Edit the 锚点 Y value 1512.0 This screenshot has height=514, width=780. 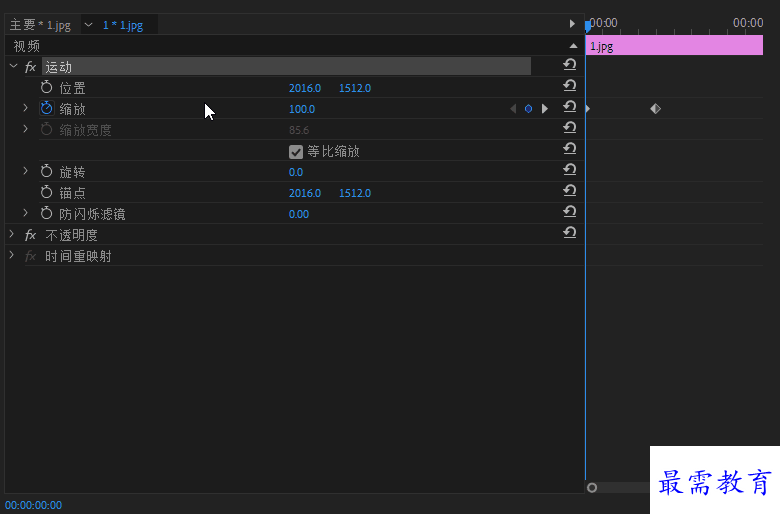pyautogui.click(x=355, y=193)
